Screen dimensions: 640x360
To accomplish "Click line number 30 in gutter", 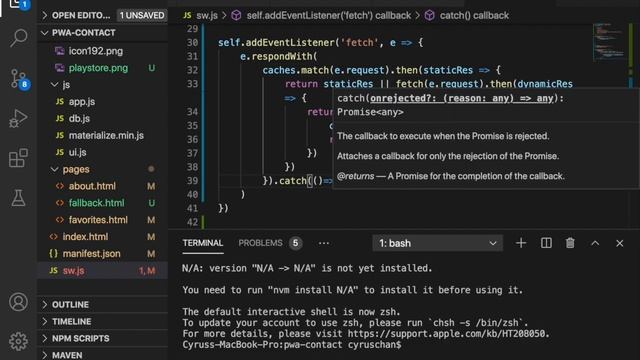I will pos(192,42).
